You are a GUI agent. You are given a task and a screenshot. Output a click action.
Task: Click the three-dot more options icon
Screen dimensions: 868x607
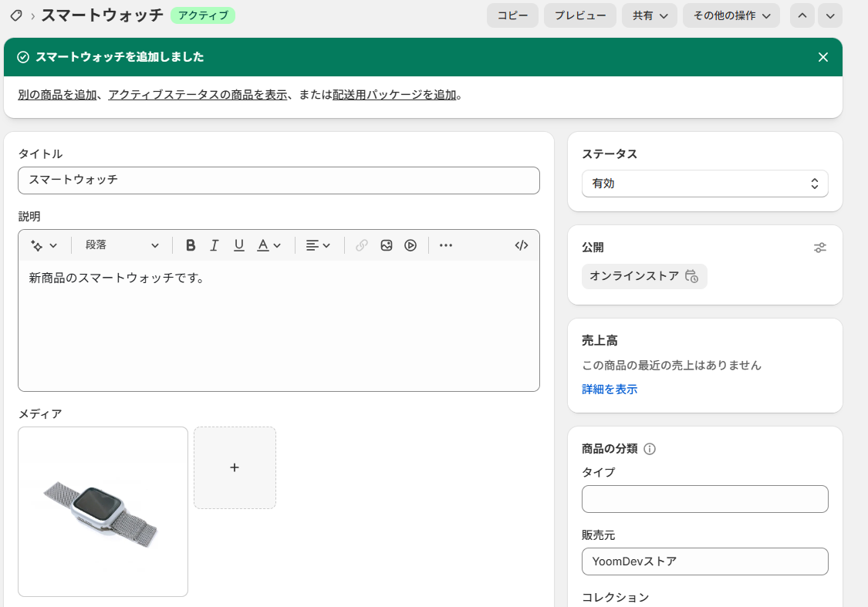446,245
